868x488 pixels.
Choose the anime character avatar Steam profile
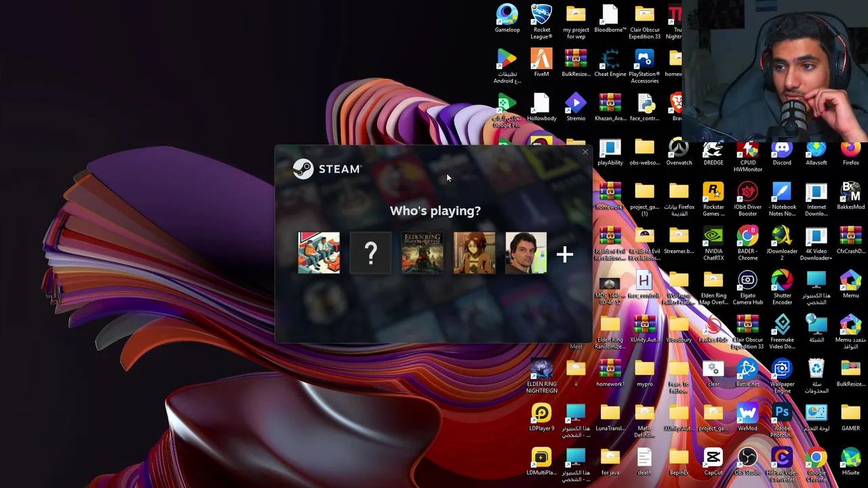pos(474,253)
